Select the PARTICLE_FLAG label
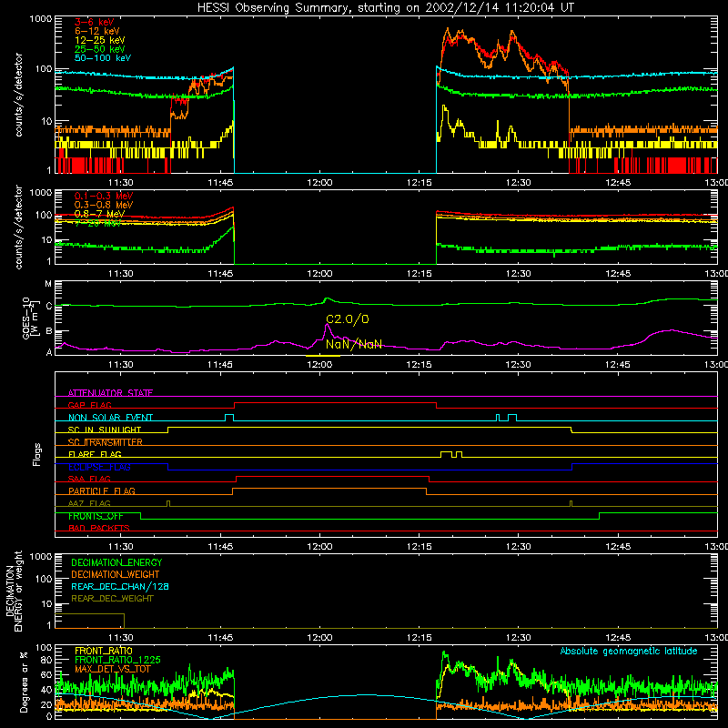728x728 pixels. point(102,490)
